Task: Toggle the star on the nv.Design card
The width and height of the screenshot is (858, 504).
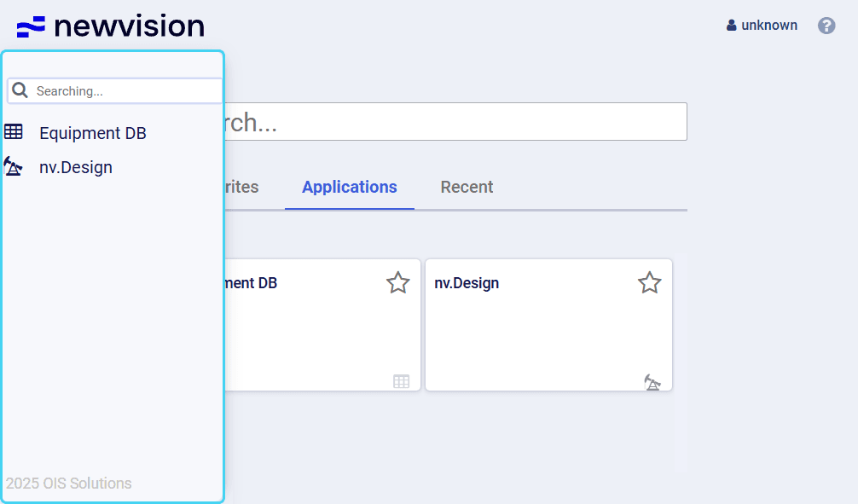Action: pyautogui.click(x=650, y=283)
